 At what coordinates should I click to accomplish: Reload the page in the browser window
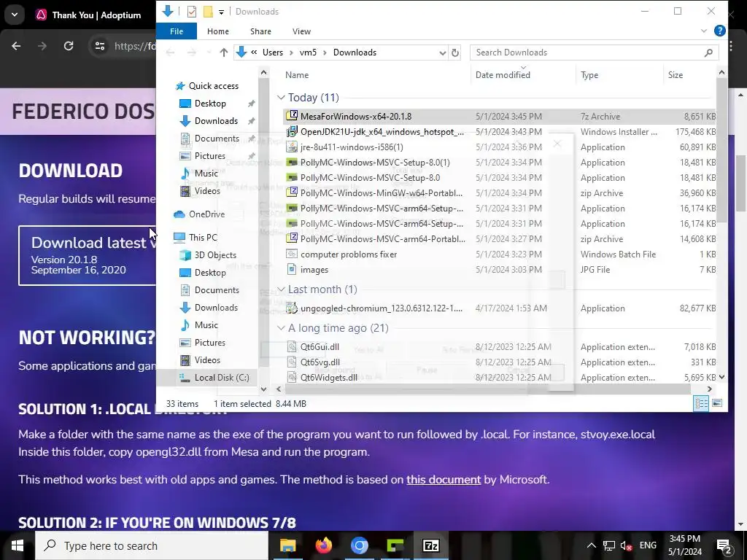coord(69,46)
